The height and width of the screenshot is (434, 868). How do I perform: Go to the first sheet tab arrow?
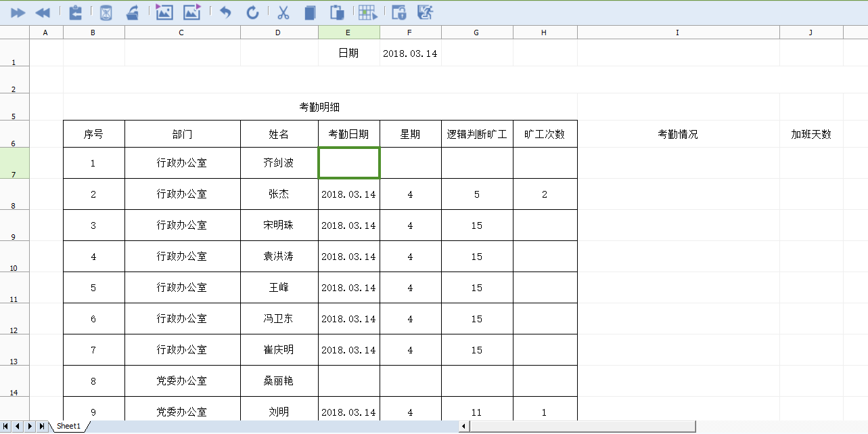click(5, 426)
